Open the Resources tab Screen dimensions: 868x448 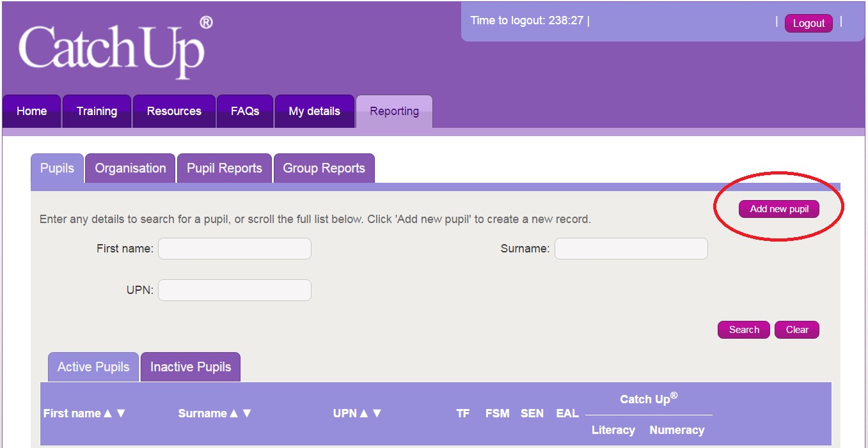click(174, 111)
